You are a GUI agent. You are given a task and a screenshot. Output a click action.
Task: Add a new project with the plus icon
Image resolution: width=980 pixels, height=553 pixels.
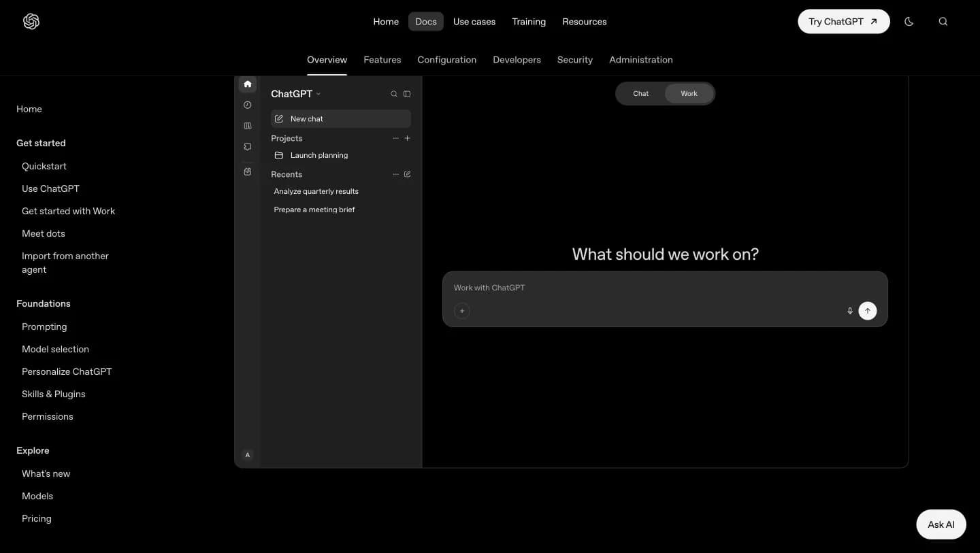[x=408, y=138]
